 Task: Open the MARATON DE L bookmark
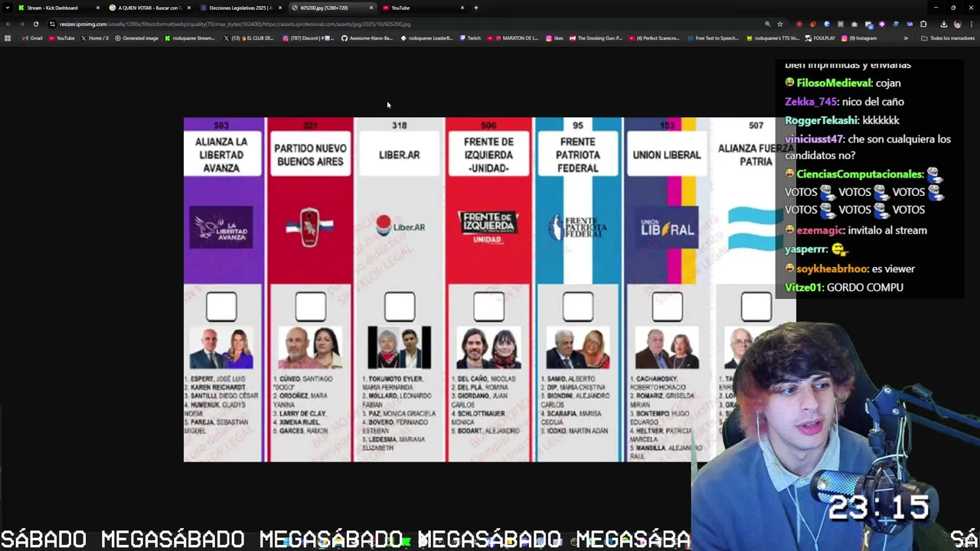pyautogui.click(x=513, y=38)
